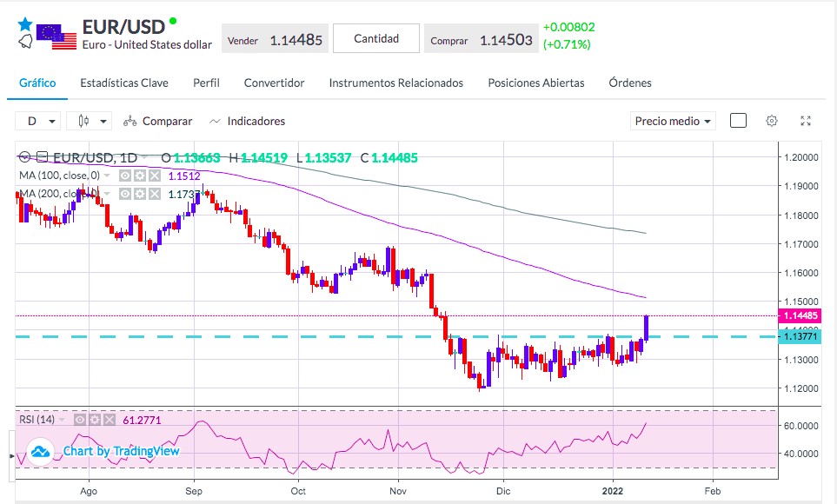The width and height of the screenshot is (837, 504).
Task: Open the Perfil tab
Action: (206, 83)
